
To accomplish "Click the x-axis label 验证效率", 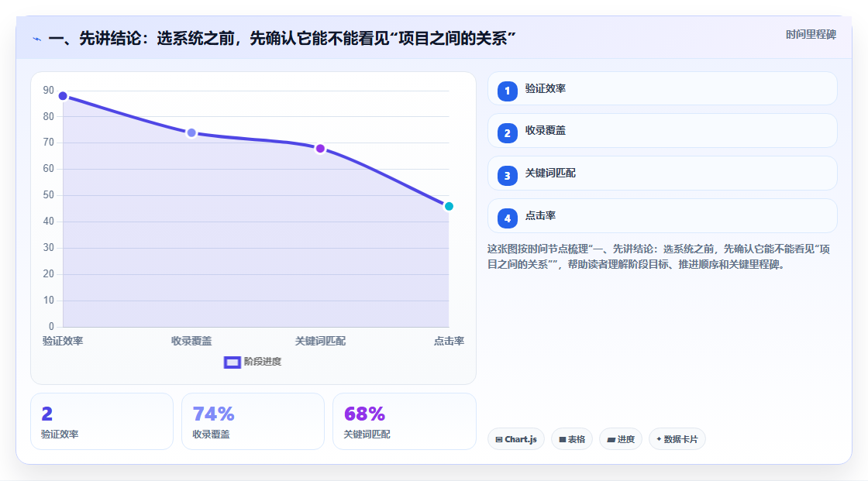I will 63,341.
